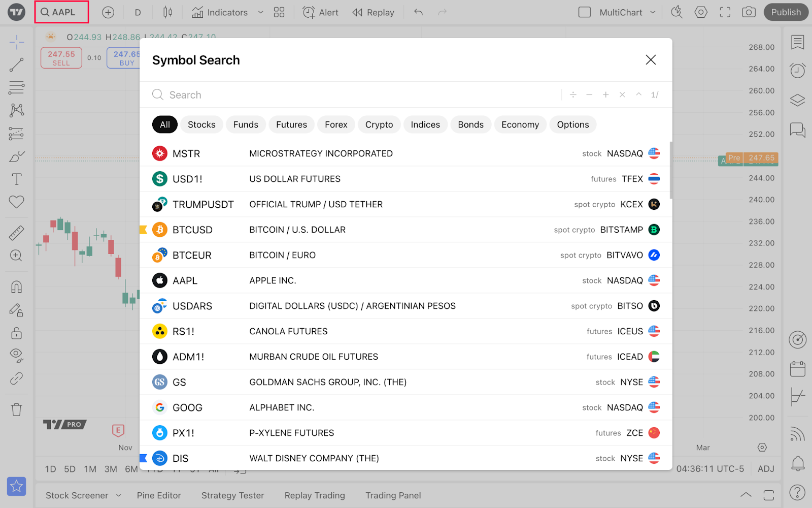
Task: Toggle lock all drawing tools
Action: [x=17, y=333]
